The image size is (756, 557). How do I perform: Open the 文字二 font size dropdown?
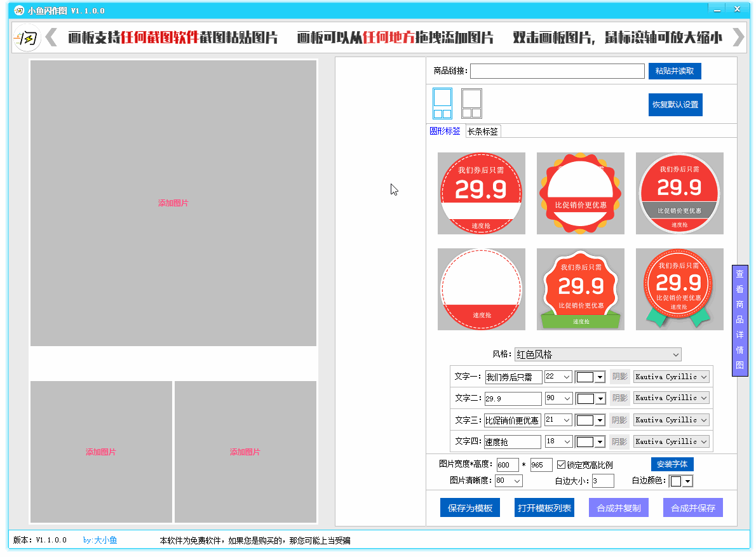pos(558,398)
